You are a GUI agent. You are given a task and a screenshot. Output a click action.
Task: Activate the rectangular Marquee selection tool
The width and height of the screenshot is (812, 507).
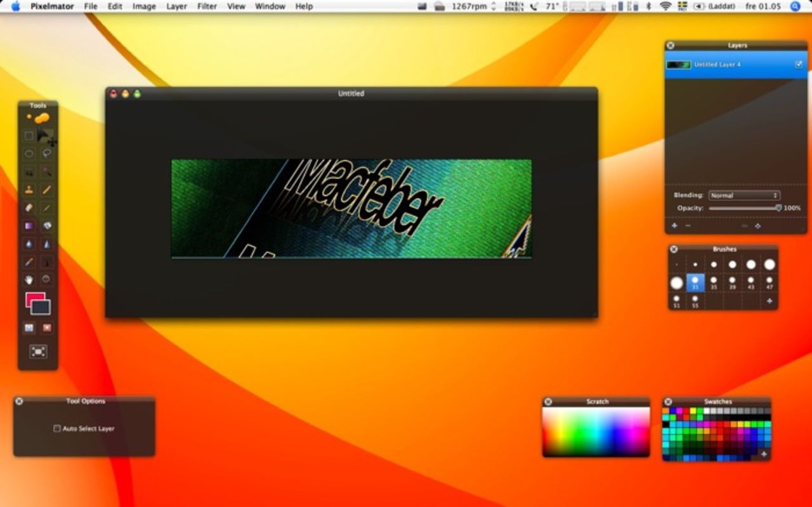coord(29,136)
